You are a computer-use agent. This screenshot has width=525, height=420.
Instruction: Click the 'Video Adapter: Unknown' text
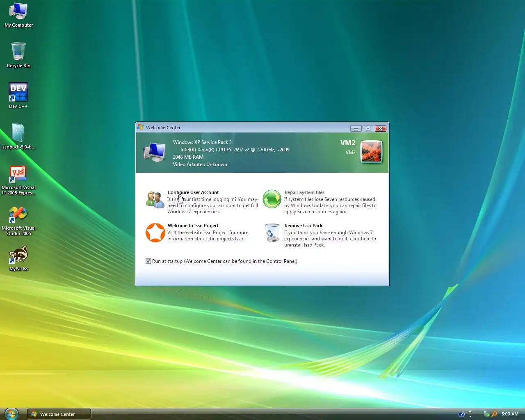pyautogui.click(x=200, y=164)
